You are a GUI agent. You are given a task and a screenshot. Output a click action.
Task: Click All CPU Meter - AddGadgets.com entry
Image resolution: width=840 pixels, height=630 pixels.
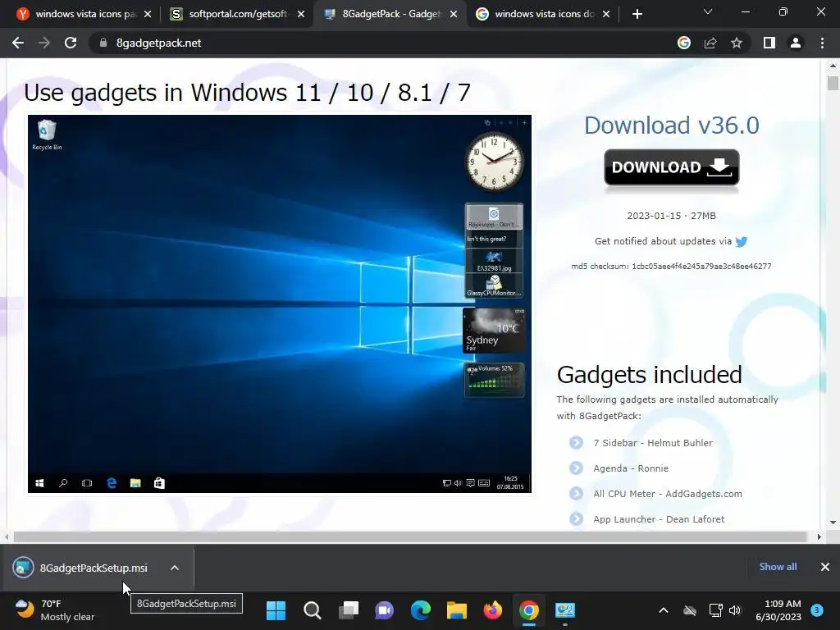(x=668, y=494)
